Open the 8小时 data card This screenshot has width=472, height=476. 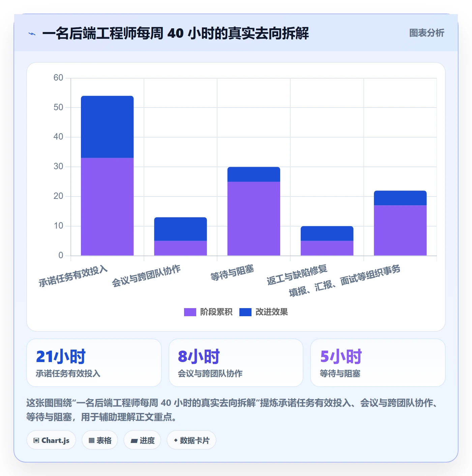(x=236, y=363)
